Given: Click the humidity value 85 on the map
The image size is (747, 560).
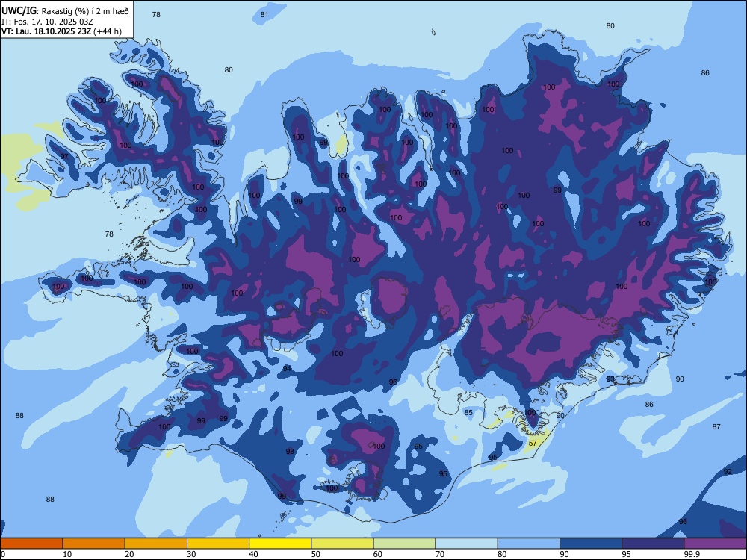Looking at the screenshot, I should pyautogui.click(x=469, y=412).
